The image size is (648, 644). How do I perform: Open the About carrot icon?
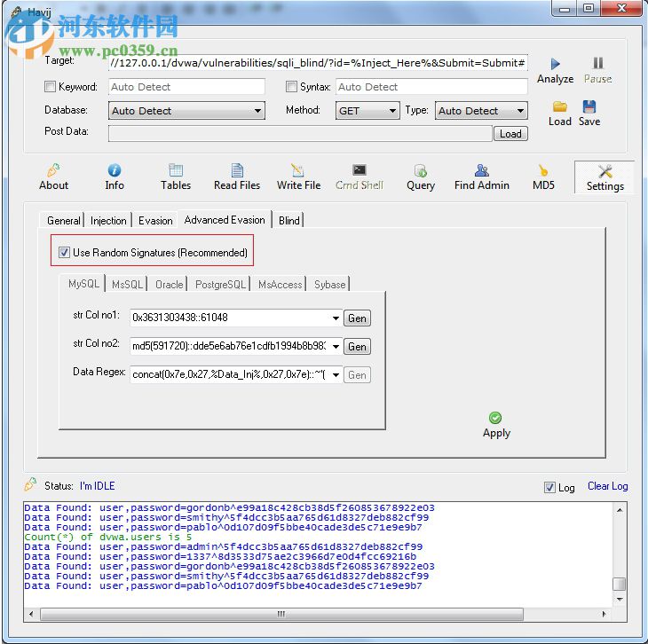54,170
